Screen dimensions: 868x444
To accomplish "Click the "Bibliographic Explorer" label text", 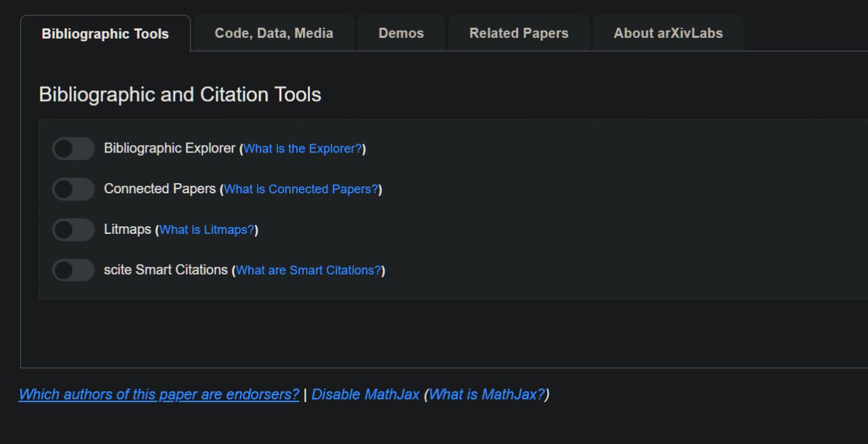I will click(170, 148).
